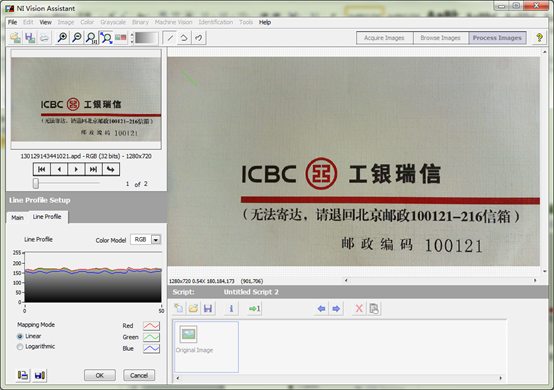Screen dimensions: 554x390
Task: Click the Zoom In magnifier icon
Action: point(62,37)
